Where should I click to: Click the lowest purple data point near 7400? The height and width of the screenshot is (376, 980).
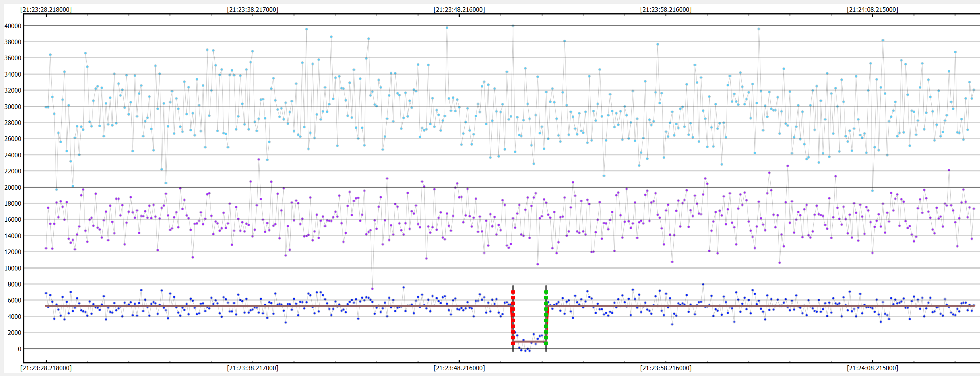[x=372, y=289]
